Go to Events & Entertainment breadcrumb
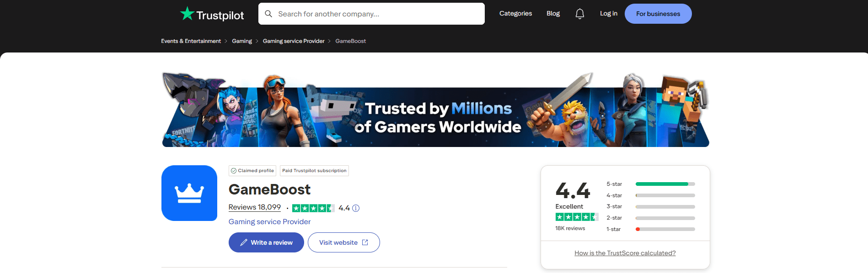 click(191, 41)
